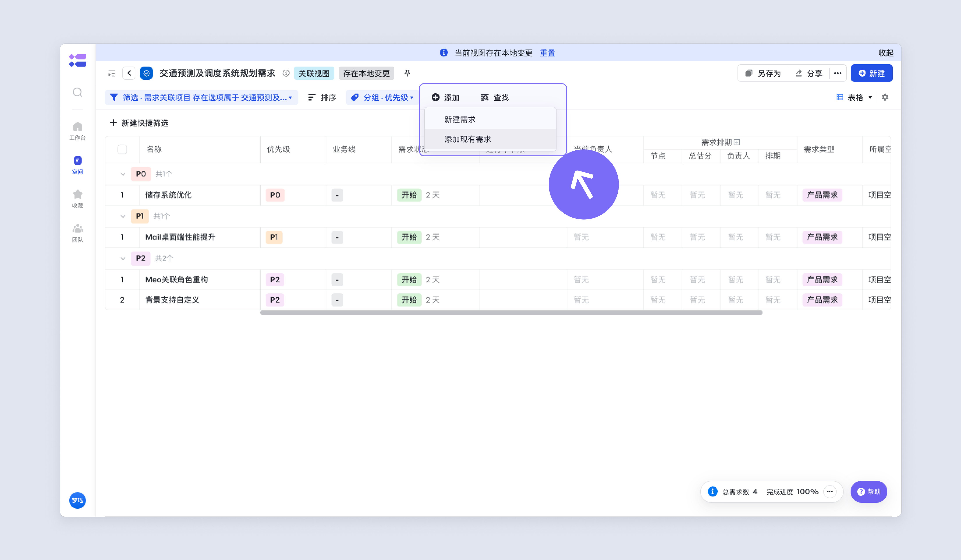
Task: Open requirement 储存系统优化
Action: coord(168,195)
